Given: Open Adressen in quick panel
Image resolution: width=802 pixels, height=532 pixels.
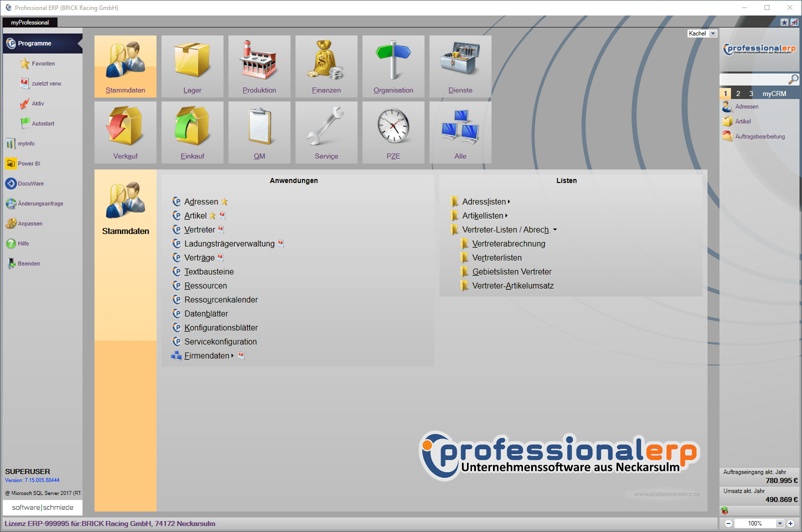Looking at the screenshot, I should click(x=740, y=106).
